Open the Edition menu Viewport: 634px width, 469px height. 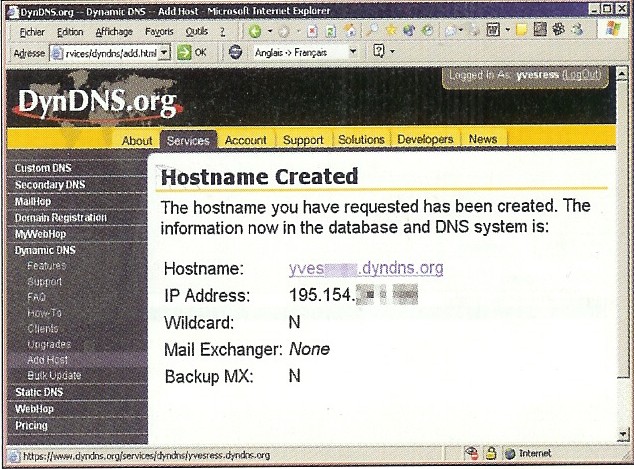pos(70,32)
